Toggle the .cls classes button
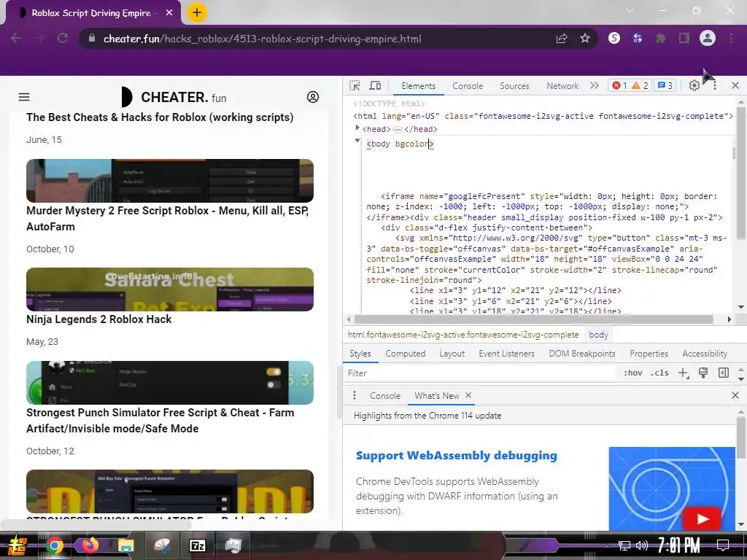Screen dimensions: 747x560 659,373
